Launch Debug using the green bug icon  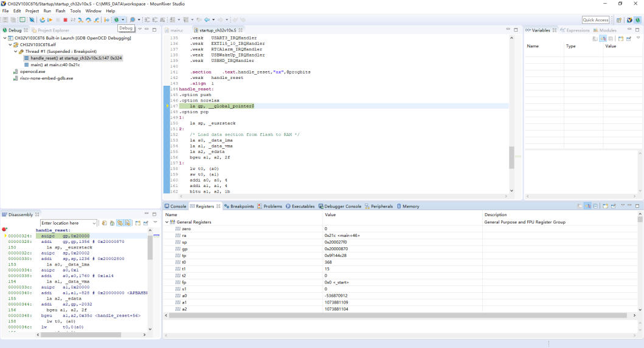(117, 20)
